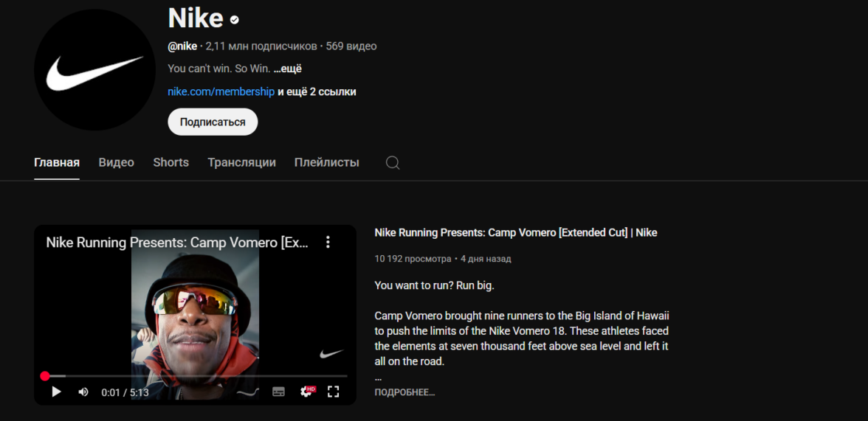This screenshot has height=421, width=868.
Task: Open the Camp Vomero Extended Cut video title link
Action: tap(516, 233)
